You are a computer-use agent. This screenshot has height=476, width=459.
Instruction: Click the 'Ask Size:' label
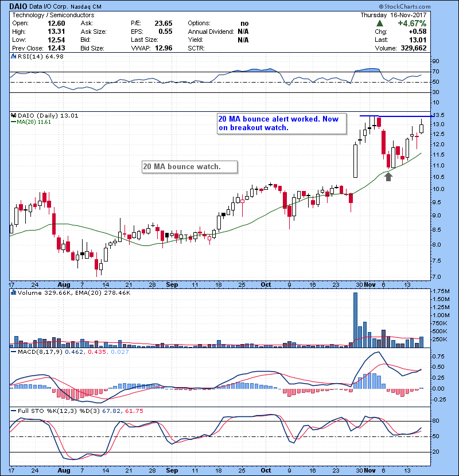point(94,32)
